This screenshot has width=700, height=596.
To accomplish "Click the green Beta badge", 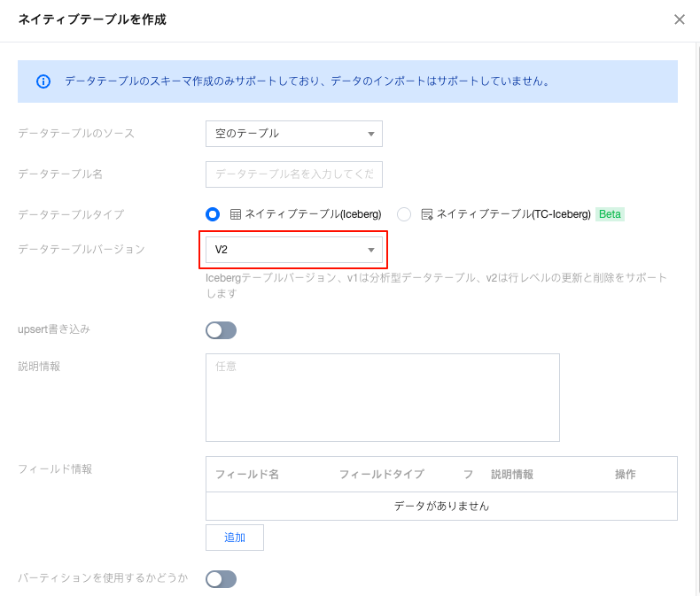I will pyautogui.click(x=610, y=214).
